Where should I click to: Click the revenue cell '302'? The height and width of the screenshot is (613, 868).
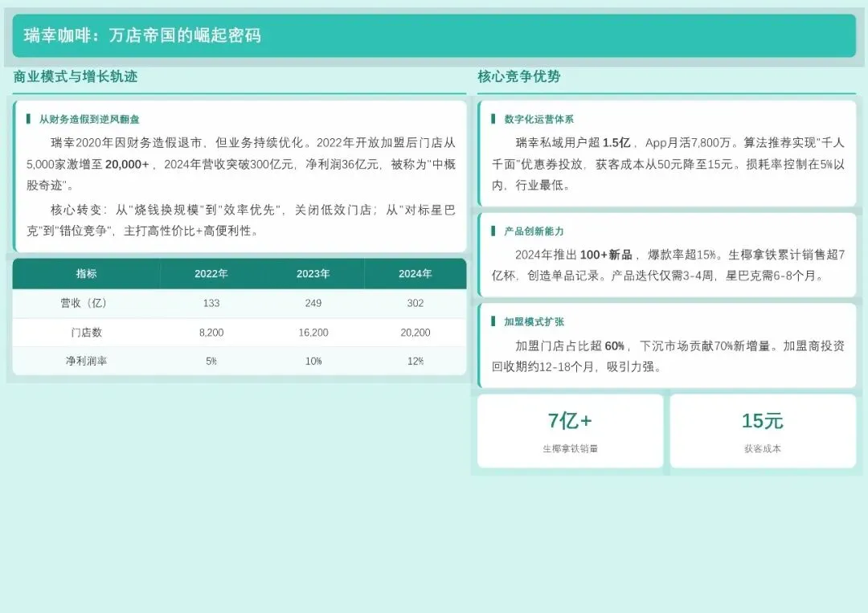(416, 303)
